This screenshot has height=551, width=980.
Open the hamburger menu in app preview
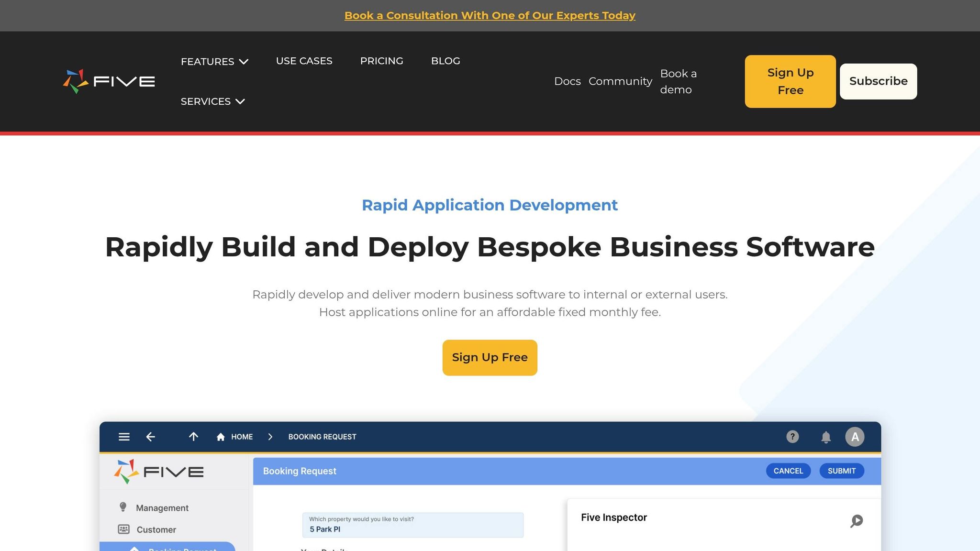click(124, 437)
